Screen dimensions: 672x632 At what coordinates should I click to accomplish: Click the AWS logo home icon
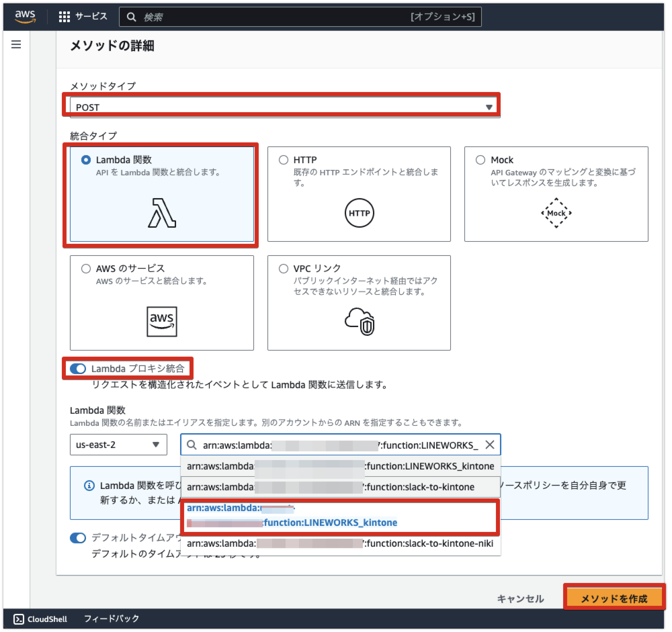click(26, 17)
